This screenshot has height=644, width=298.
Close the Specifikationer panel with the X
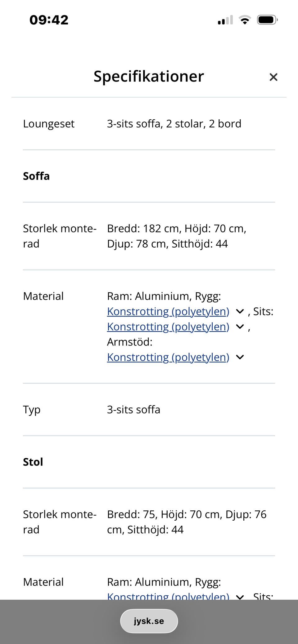[273, 77]
